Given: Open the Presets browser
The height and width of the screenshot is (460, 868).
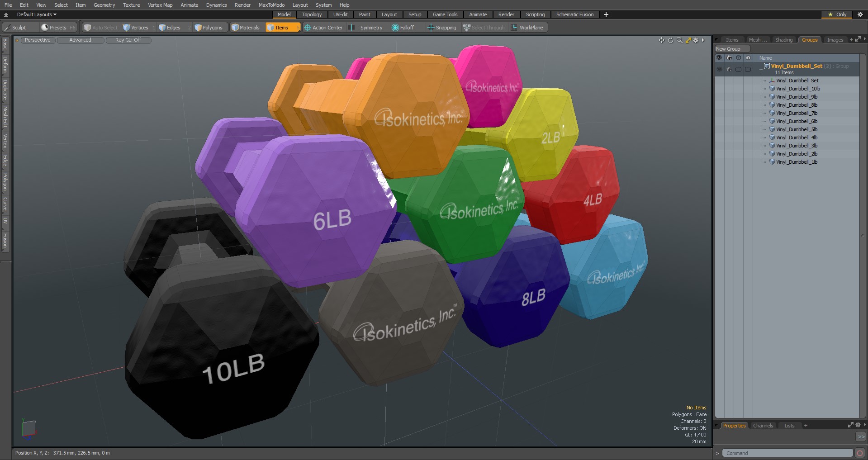Looking at the screenshot, I should (58, 28).
